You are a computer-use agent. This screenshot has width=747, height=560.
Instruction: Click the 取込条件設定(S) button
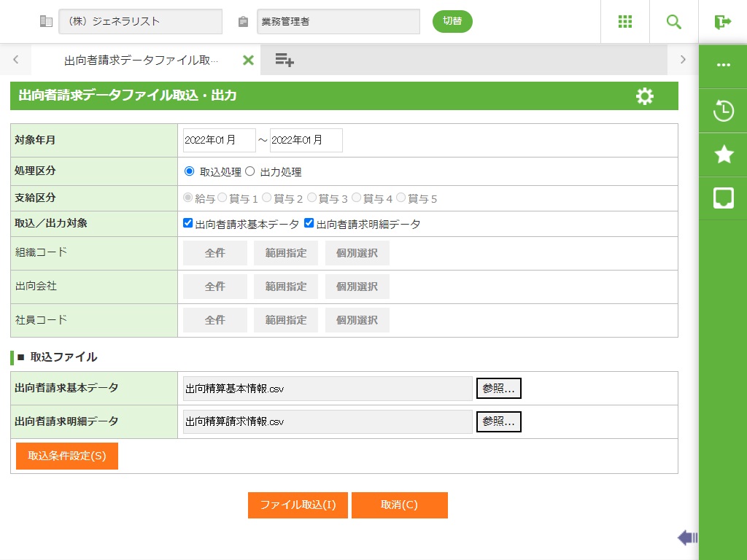click(x=67, y=456)
